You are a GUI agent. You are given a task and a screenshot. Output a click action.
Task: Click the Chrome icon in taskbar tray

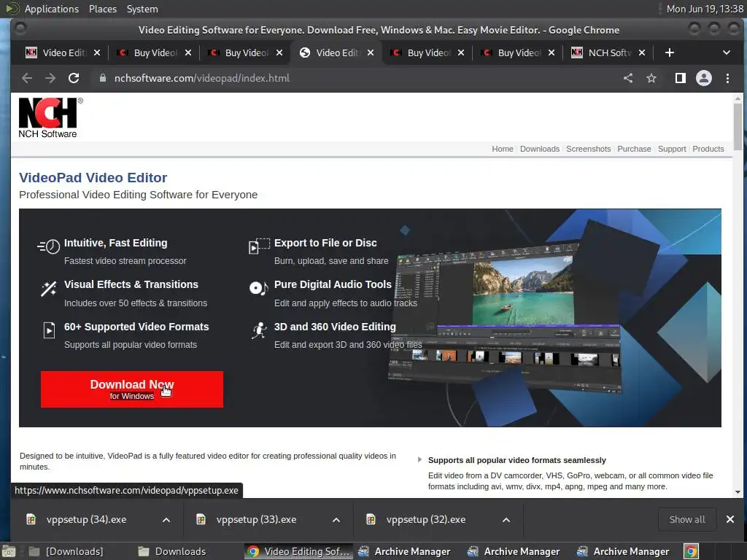point(692,551)
